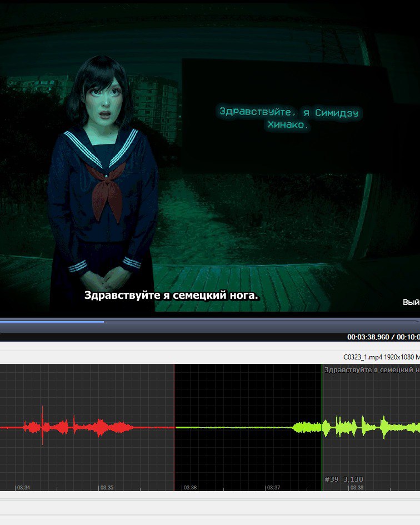Click the 03:38 mark on the time ruler

(356, 488)
